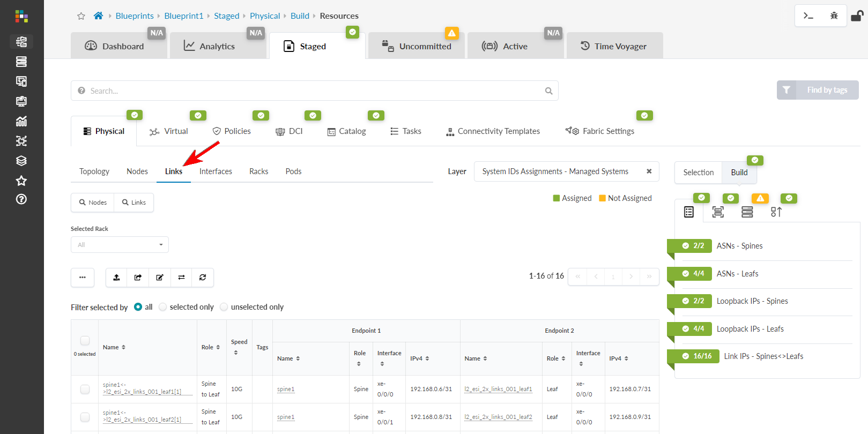Click the home icon in the breadcrumb
The width and height of the screenshot is (868, 434).
98,16
